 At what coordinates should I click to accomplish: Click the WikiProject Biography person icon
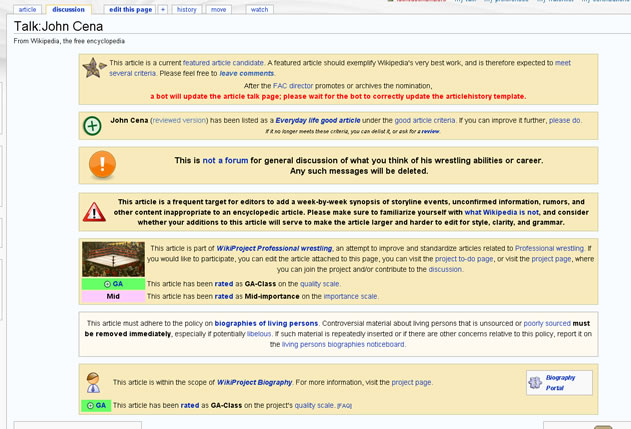click(x=93, y=382)
